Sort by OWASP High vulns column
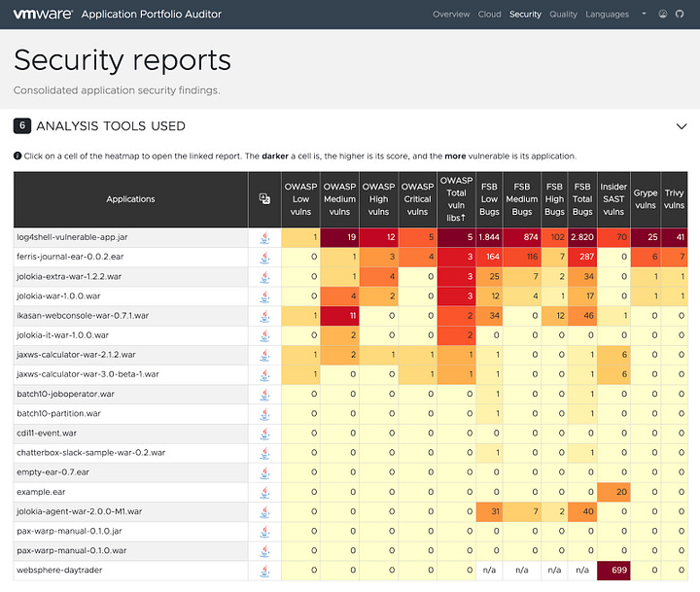700x592 pixels. point(378,199)
